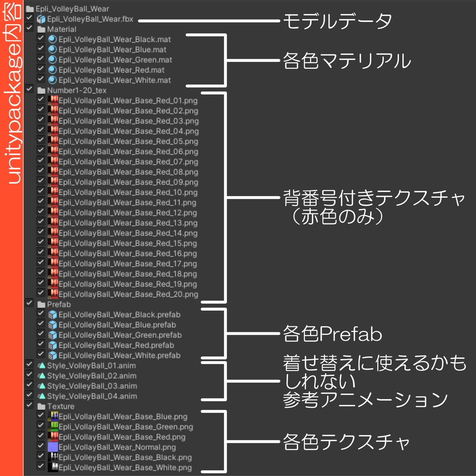Click the Texture folder icon
The height and width of the screenshot is (476, 476).
[40, 406]
